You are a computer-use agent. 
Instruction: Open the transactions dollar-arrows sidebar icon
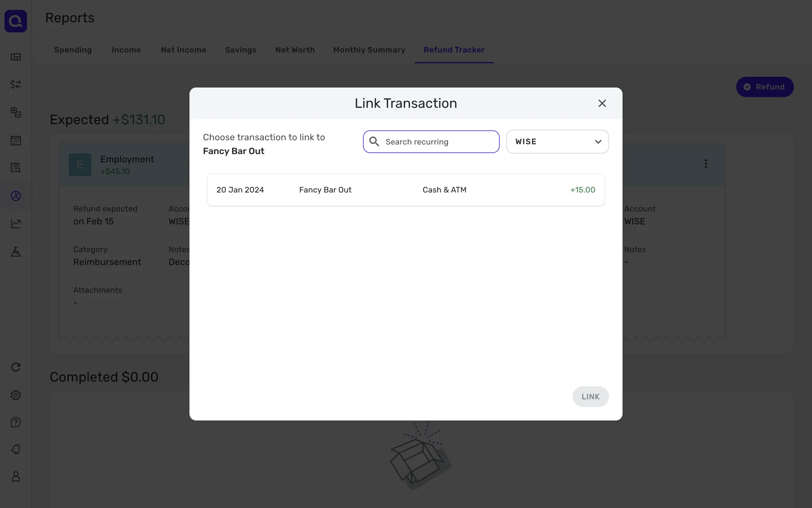point(16,84)
